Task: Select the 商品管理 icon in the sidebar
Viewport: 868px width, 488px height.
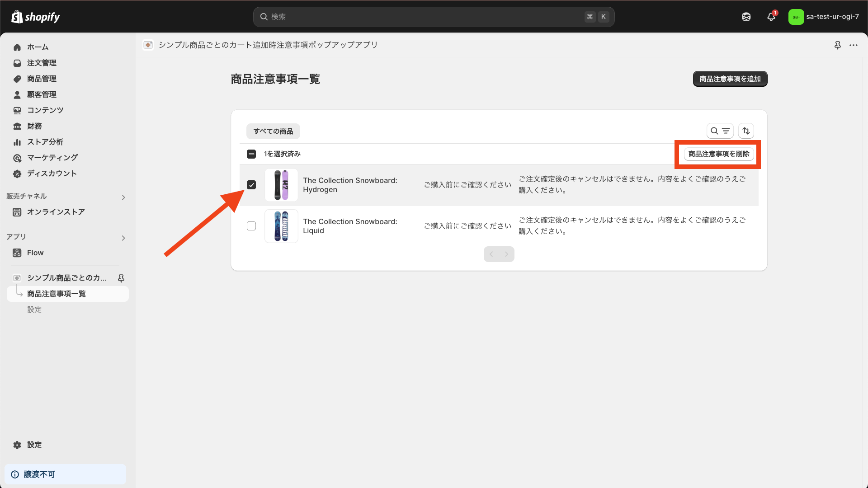Action: (17, 79)
